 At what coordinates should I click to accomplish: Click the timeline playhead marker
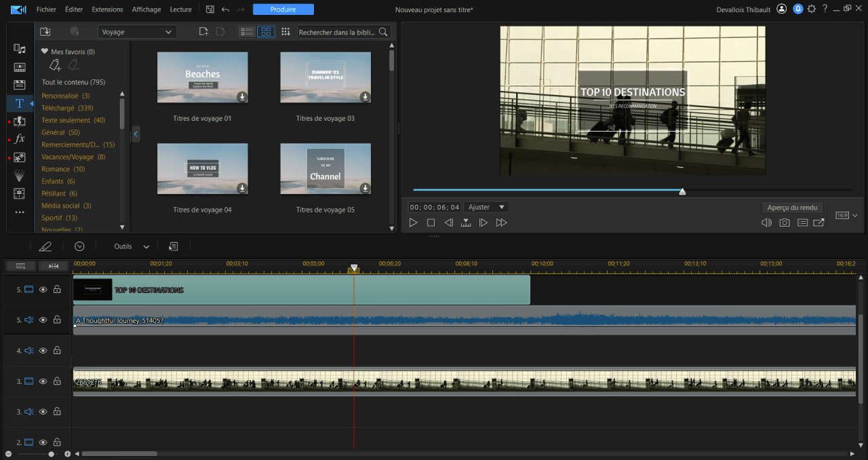click(x=353, y=269)
